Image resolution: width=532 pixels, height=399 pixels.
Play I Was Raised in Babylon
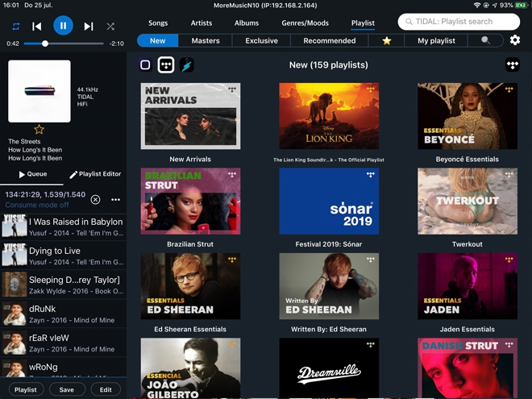pos(63,227)
